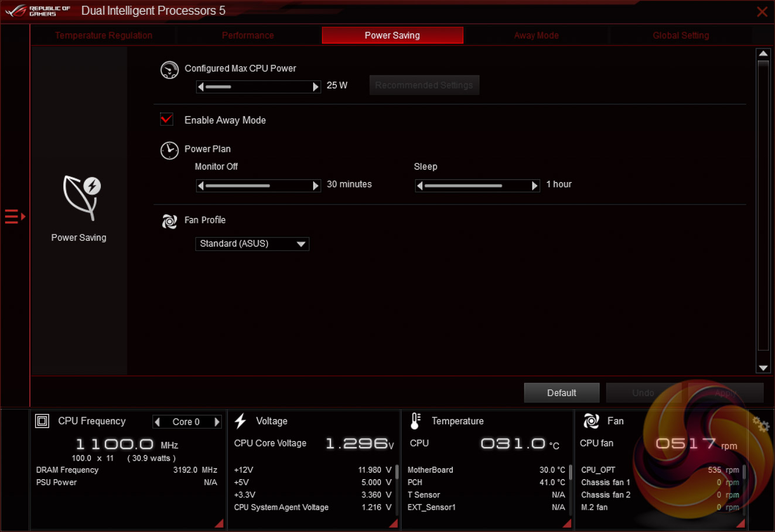
Task: Click the "PSU Power" row label
Action: point(56,483)
